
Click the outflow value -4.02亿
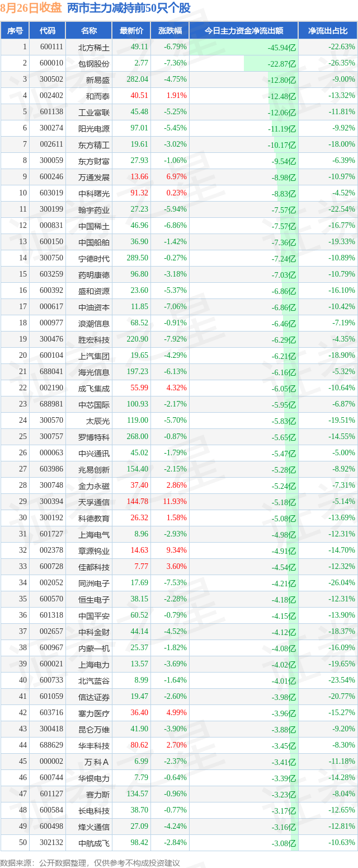(x=284, y=665)
